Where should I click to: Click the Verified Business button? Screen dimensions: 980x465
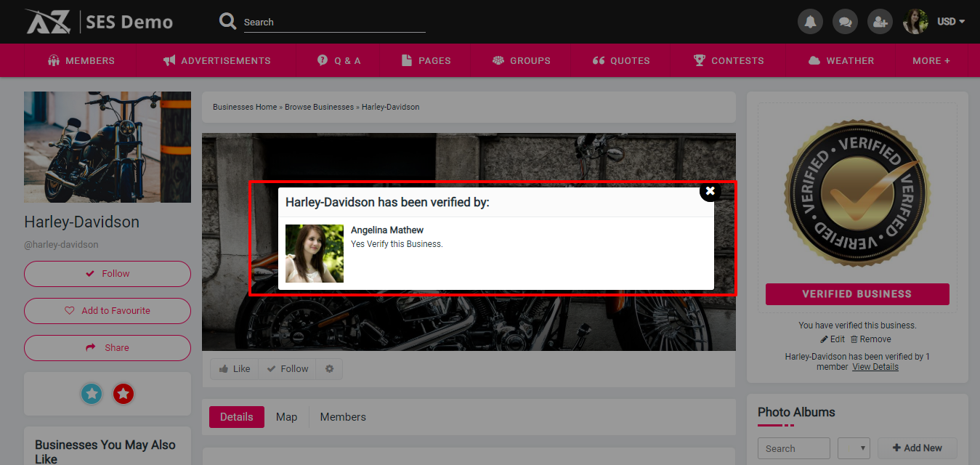tap(857, 294)
